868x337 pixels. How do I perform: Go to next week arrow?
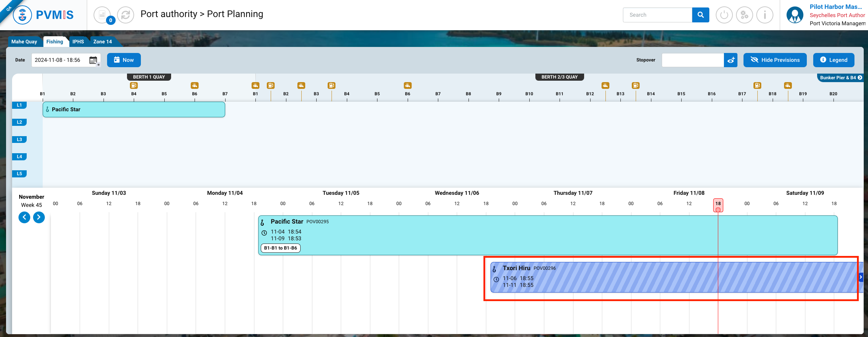[39, 217]
